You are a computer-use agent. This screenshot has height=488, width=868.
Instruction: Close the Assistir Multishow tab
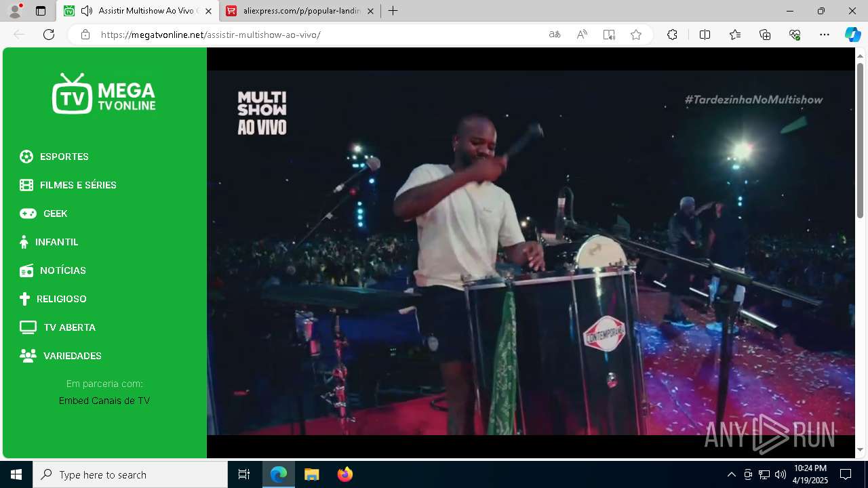click(x=208, y=11)
